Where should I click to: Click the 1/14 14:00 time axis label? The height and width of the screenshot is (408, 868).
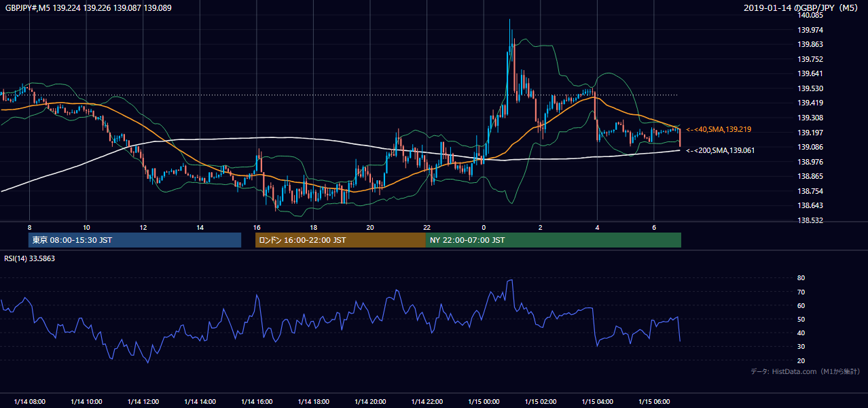pyautogui.click(x=200, y=402)
